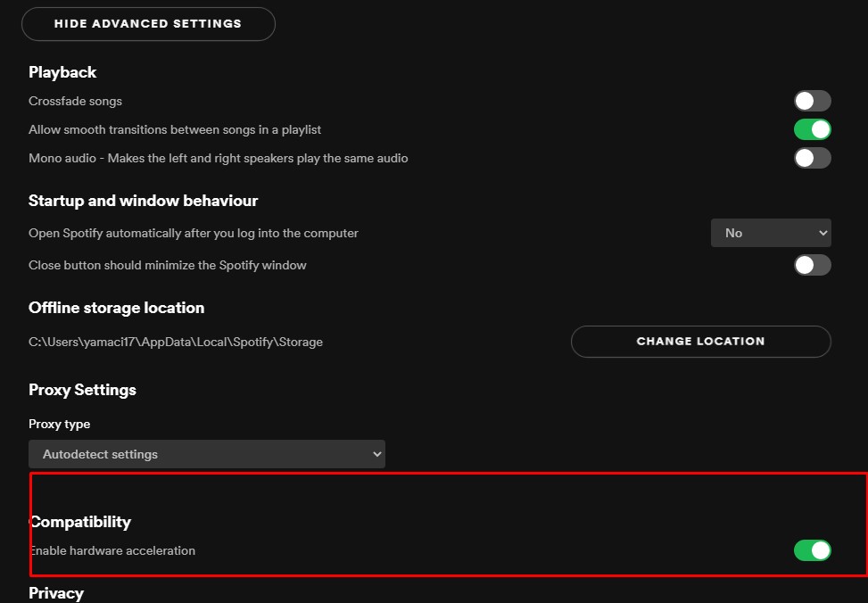868x603 pixels.
Task: Click the Compatibility section heading
Action: [x=80, y=522]
